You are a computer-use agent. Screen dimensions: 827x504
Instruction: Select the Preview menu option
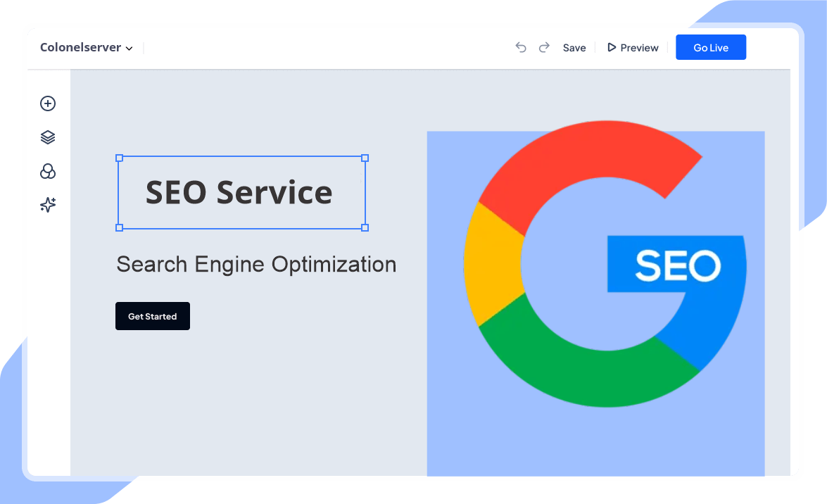(633, 47)
